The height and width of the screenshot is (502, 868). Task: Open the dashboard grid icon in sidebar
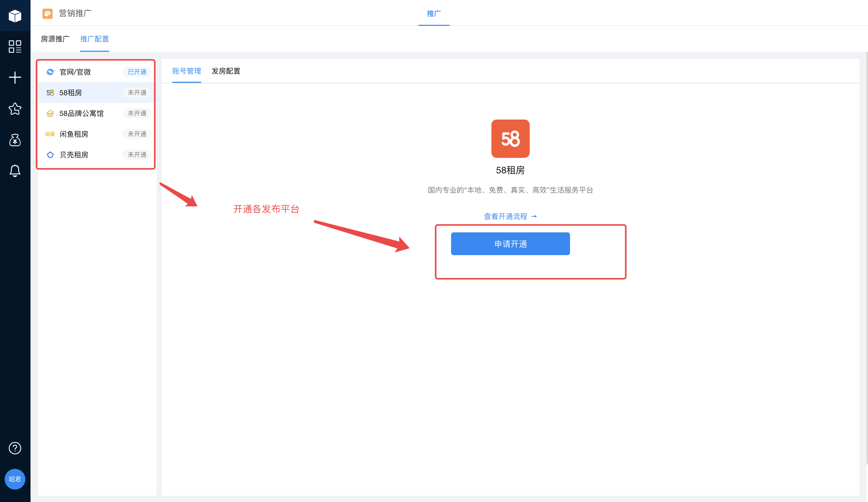[x=15, y=47]
